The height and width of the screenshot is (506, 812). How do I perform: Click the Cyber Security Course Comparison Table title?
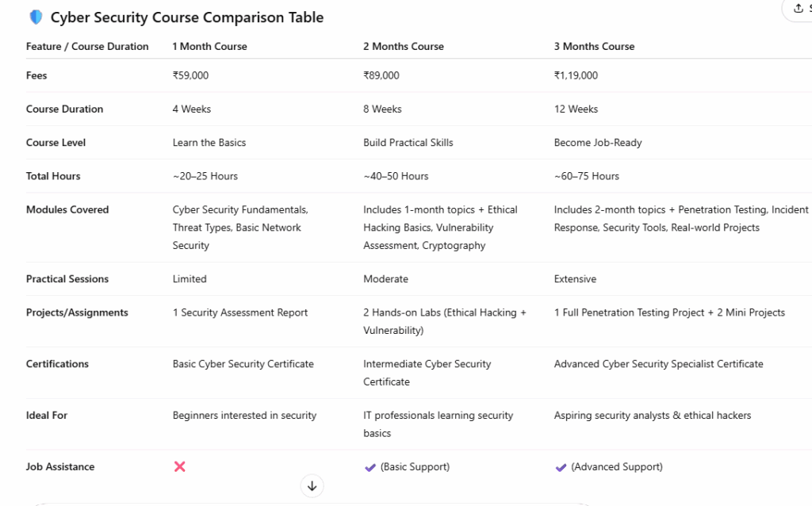pos(187,17)
